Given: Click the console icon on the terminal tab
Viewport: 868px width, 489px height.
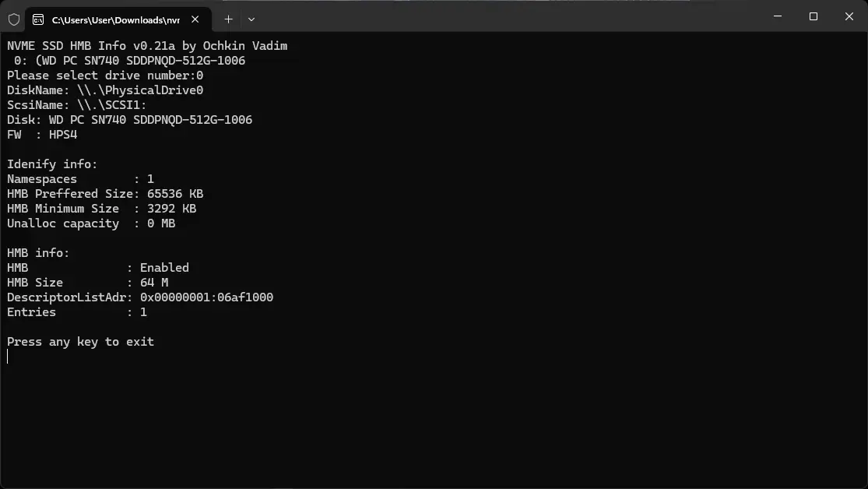Looking at the screenshot, I should 37,19.
